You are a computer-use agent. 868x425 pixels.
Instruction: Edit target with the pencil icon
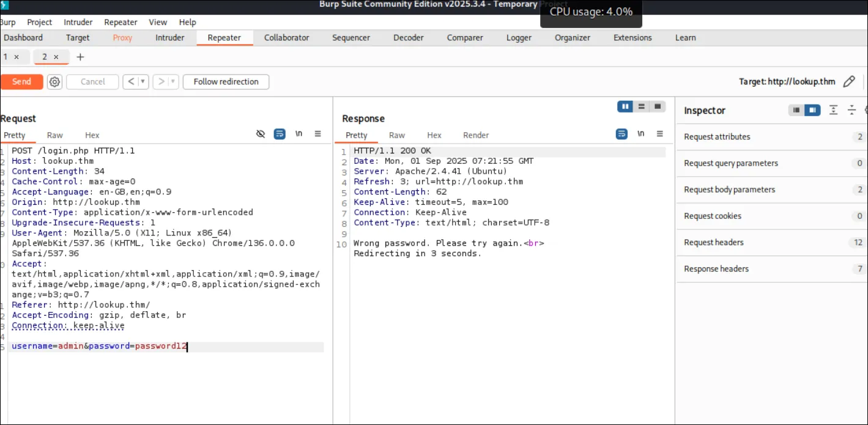[848, 81]
